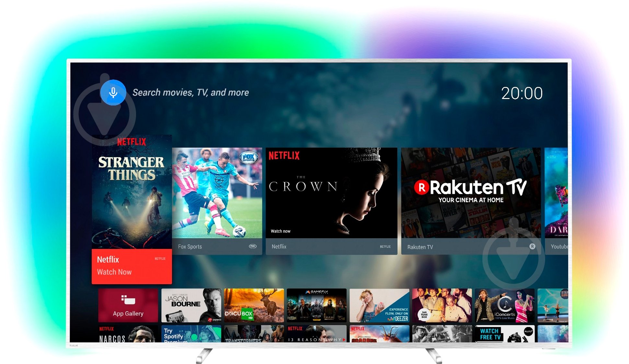
Task: Click the Narcos Netflix tile
Action: point(128,334)
